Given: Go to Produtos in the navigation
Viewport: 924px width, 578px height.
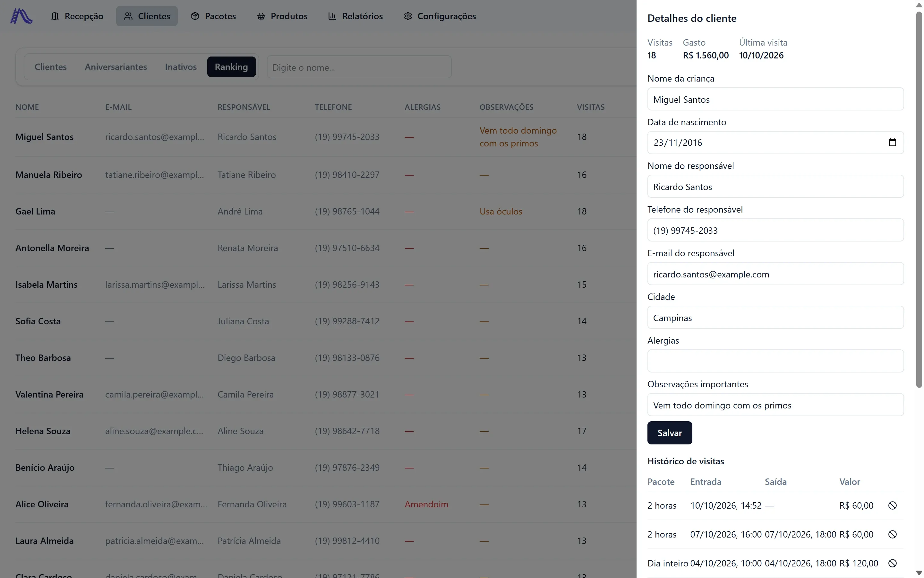Looking at the screenshot, I should tap(282, 16).
